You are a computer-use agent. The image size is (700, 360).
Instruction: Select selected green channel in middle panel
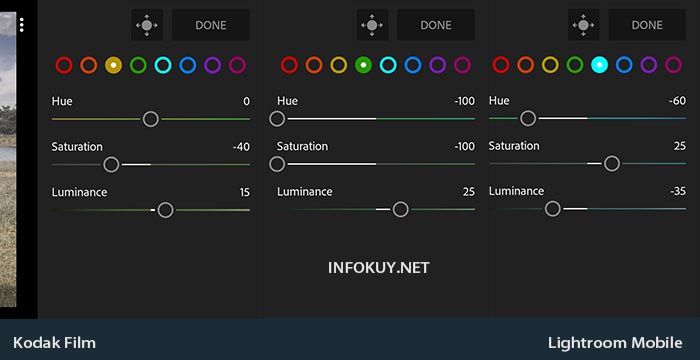pos(363,65)
